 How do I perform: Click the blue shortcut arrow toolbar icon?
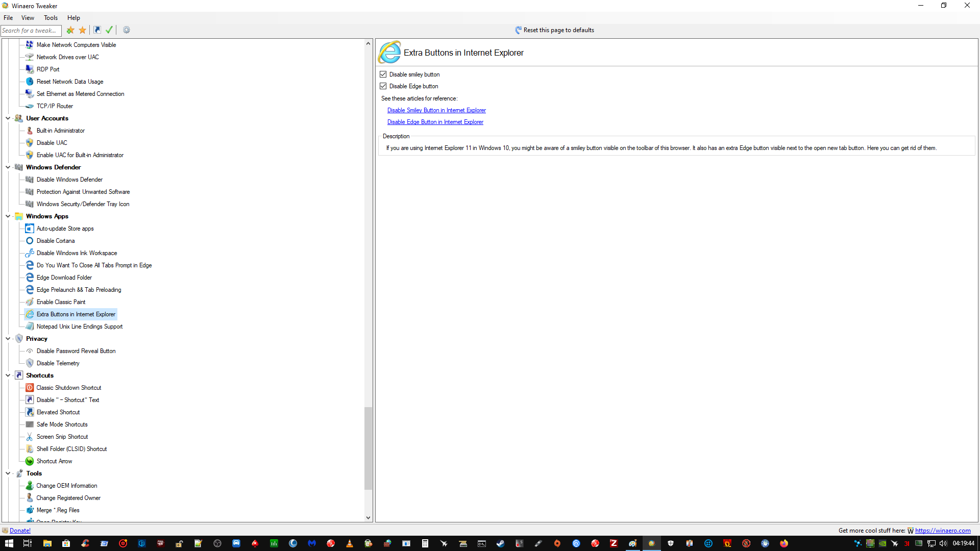coord(97,30)
